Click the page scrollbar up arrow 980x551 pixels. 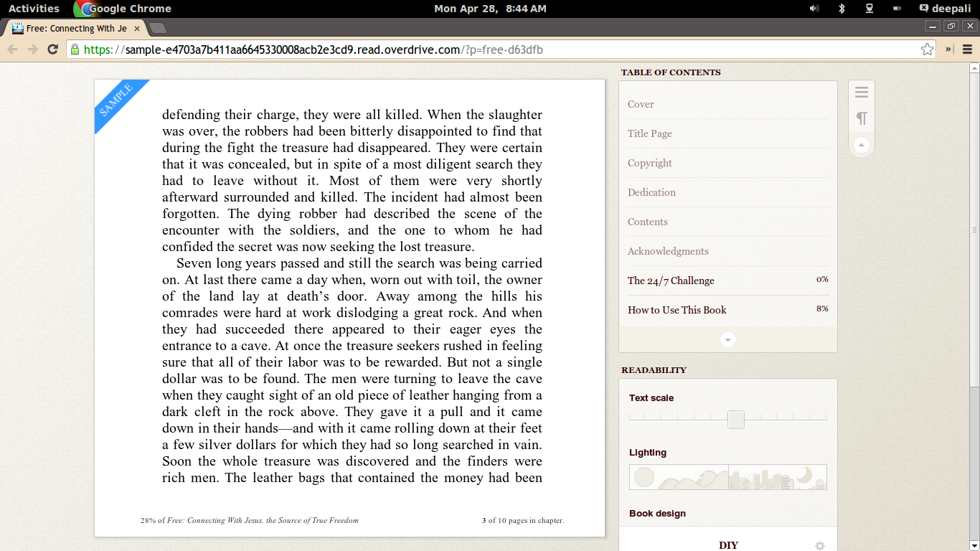click(974, 68)
